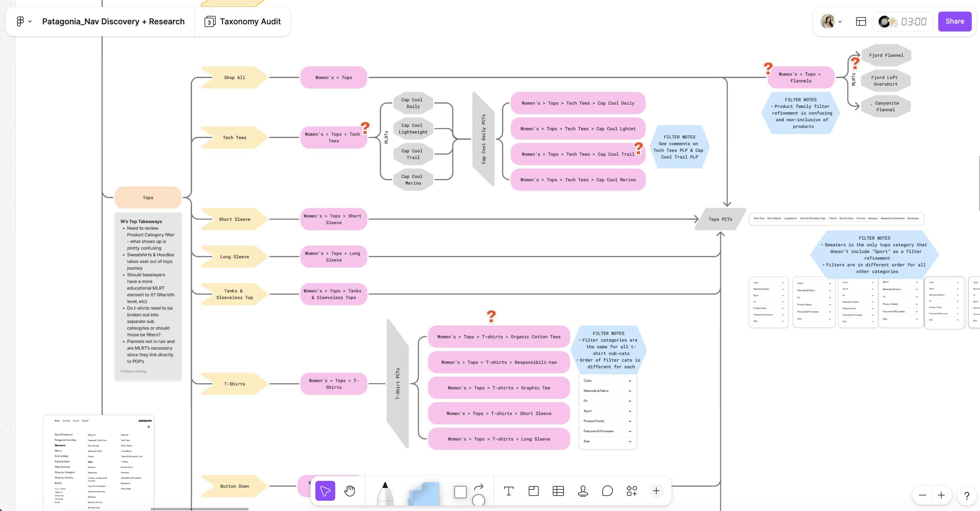The image size is (980, 511).
Task: Open the Taxonomy Audit page selector
Action: [x=243, y=22]
